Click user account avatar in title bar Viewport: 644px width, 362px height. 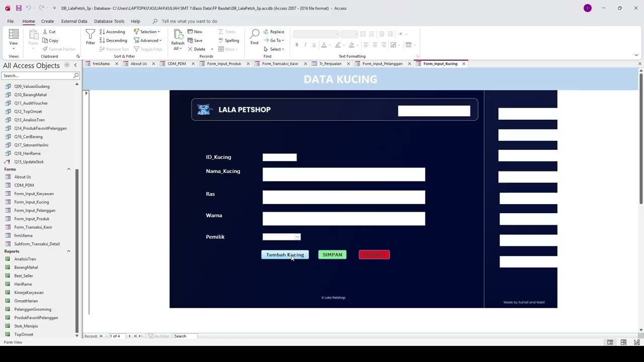[587, 8]
